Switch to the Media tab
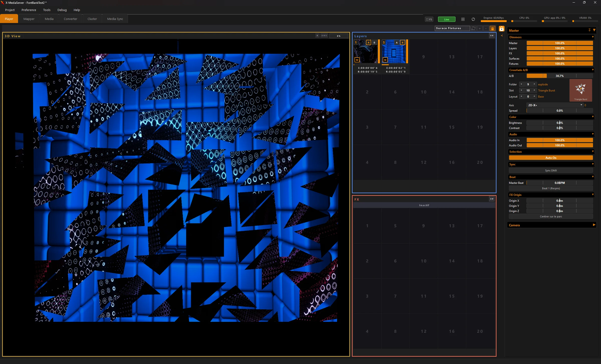This screenshot has width=601, height=364. (49, 19)
